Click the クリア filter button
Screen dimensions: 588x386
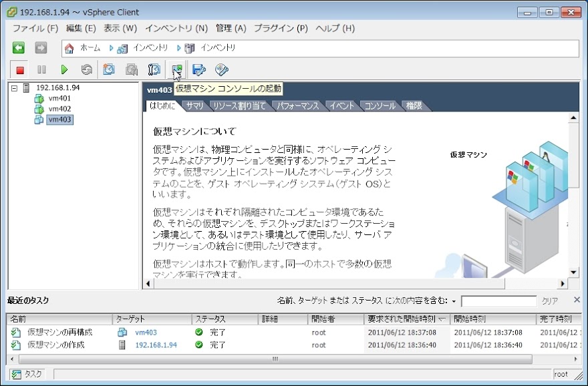point(550,301)
